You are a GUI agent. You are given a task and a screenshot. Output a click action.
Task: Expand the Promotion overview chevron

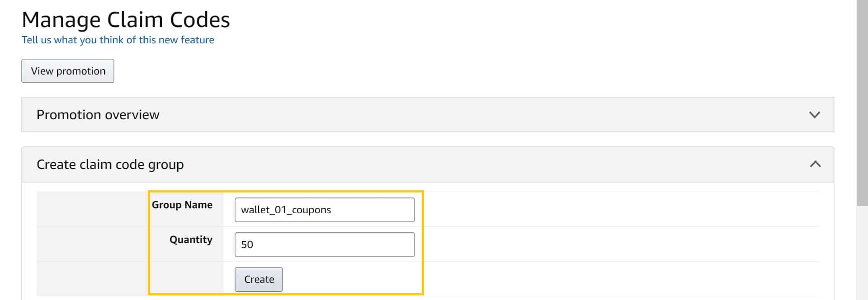pyautogui.click(x=814, y=115)
